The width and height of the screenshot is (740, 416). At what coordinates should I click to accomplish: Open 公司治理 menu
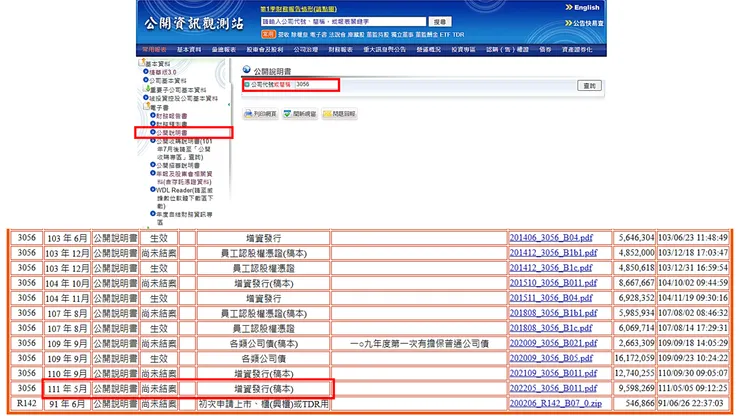click(x=306, y=49)
